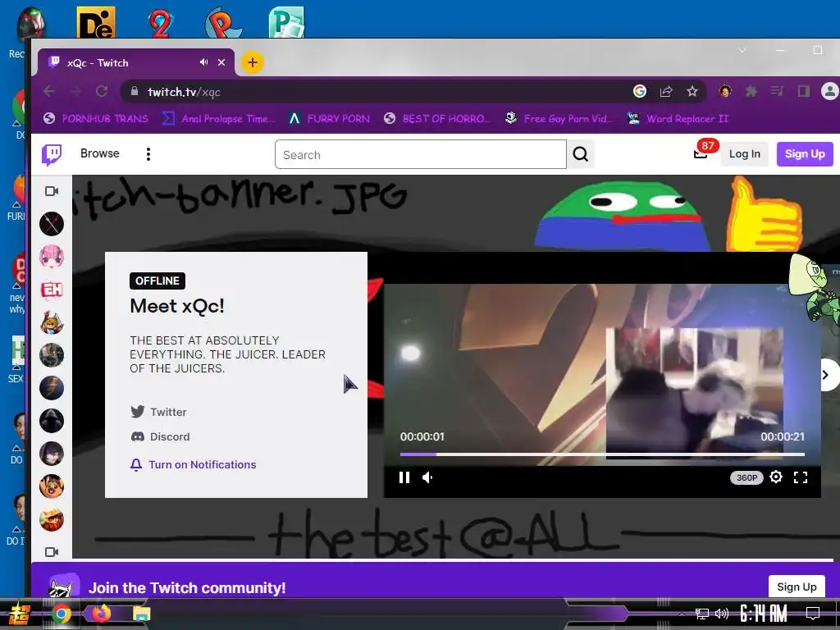Open a new tab with plus button
840x630 pixels.
(x=253, y=62)
